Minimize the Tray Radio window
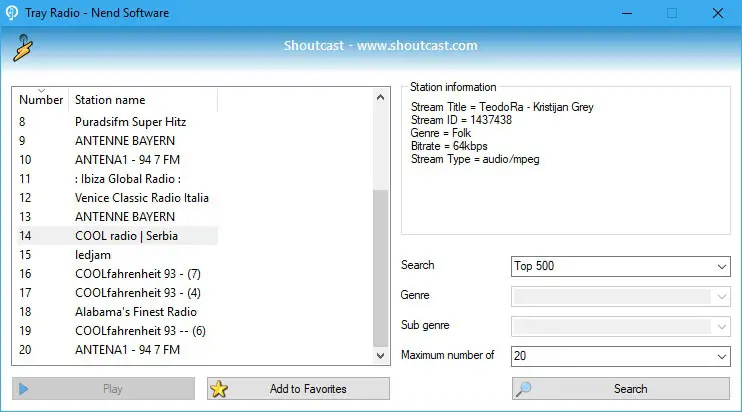The height and width of the screenshot is (412, 742). pos(627,13)
